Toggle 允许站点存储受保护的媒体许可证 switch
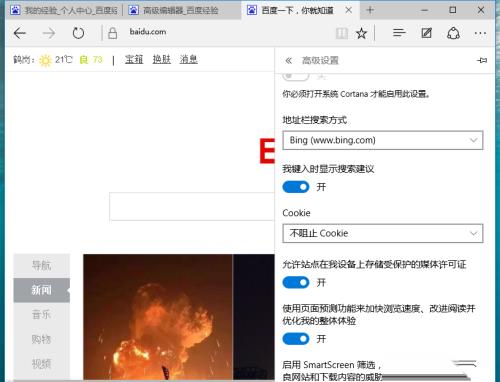 [x=296, y=283]
